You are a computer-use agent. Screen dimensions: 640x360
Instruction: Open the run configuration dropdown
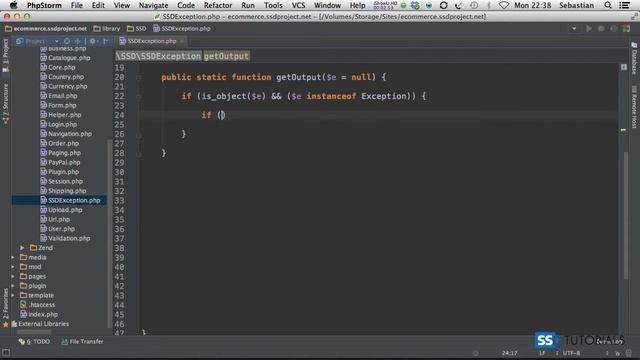(574, 29)
